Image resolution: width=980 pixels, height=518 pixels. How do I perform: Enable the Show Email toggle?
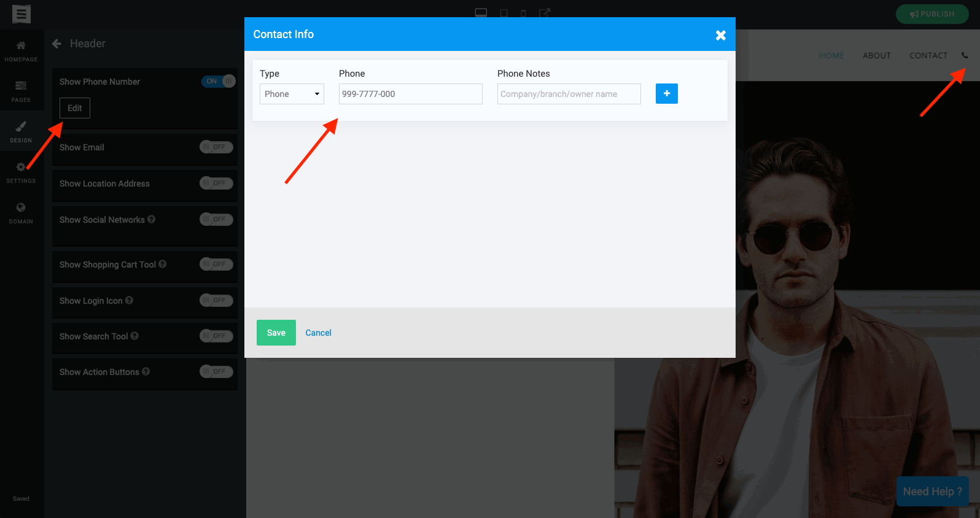(216, 147)
